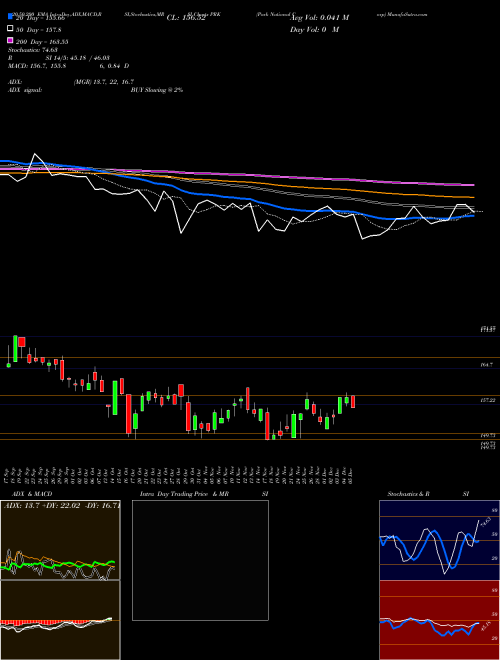Click the magenta 200 Day legend swatch
500x660 pixels.
11,41
